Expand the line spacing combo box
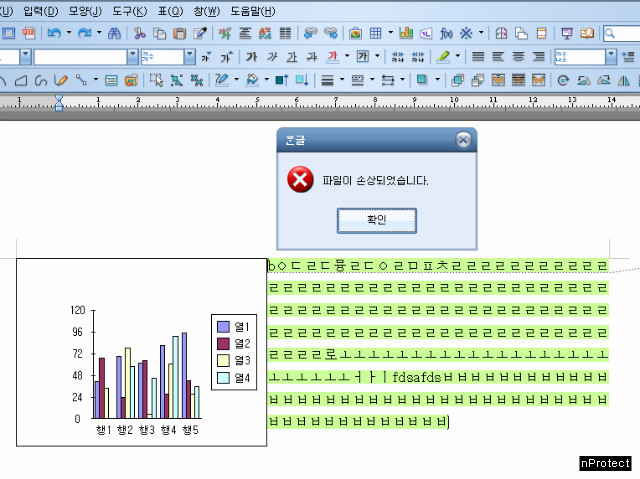Image resolution: width=640 pixels, height=479 pixels. click(x=612, y=57)
